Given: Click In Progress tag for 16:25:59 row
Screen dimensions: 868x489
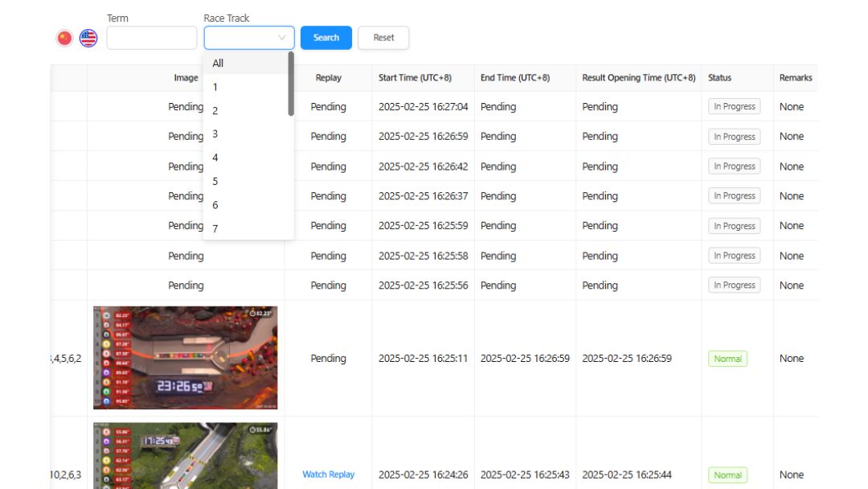Looking at the screenshot, I should pos(735,226).
